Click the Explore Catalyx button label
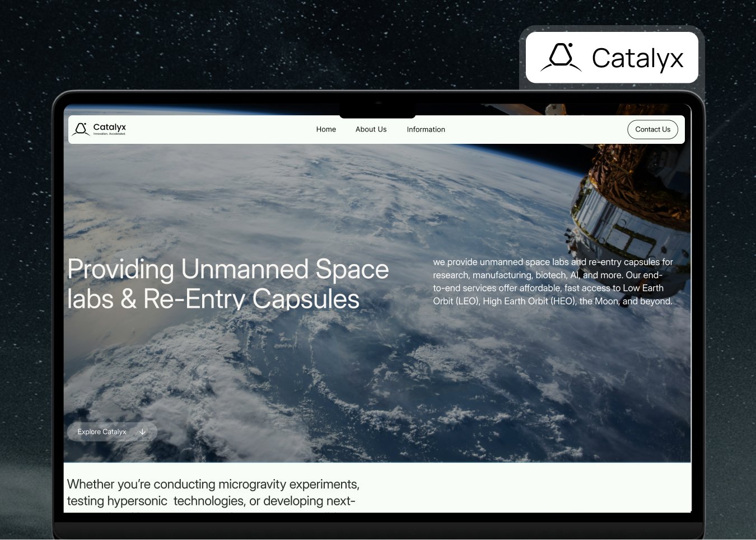Viewport: 756px width, 540px height. click(102, 432)
